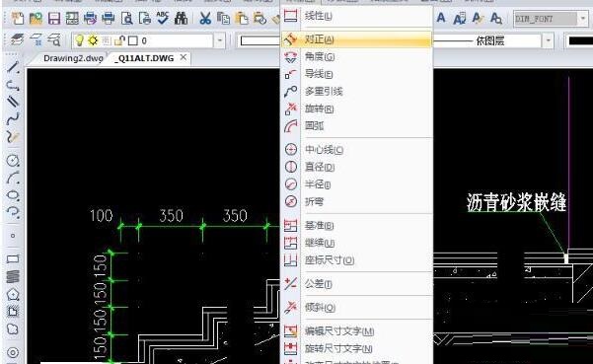
Task: Close the _Q11ALT.DWG tab
Action: (x=184, y=57)
